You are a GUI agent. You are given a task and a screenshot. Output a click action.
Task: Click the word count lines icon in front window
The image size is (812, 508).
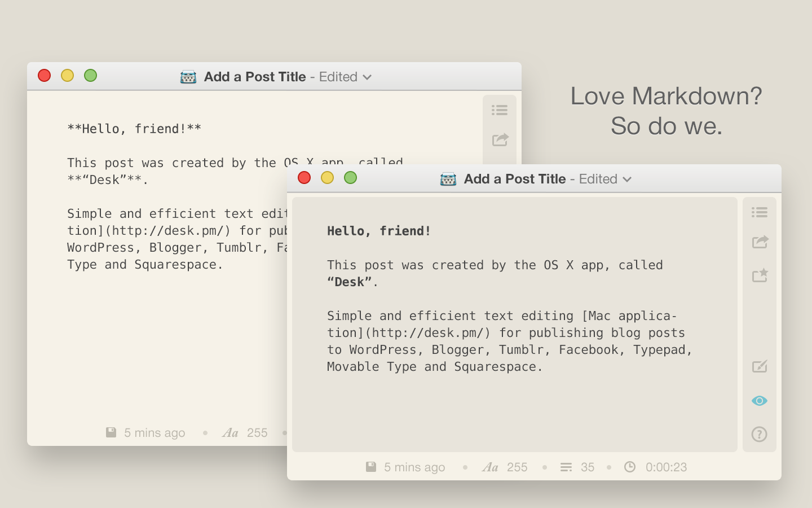point(566,467)
